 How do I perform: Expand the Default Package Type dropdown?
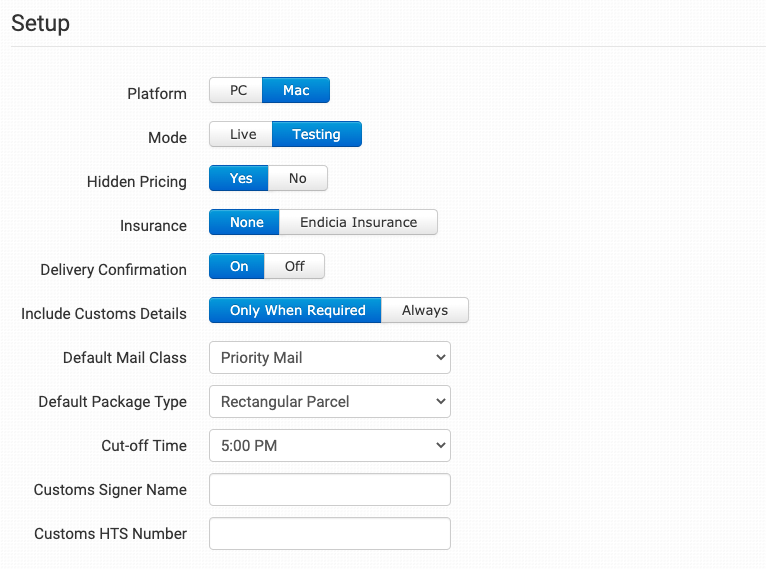[x=330, y=402]
